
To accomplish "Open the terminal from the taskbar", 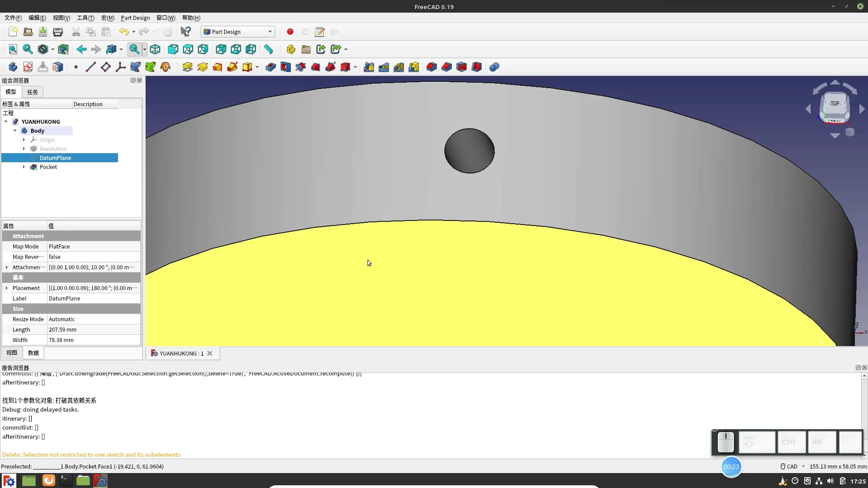I will tap(66, 480).
